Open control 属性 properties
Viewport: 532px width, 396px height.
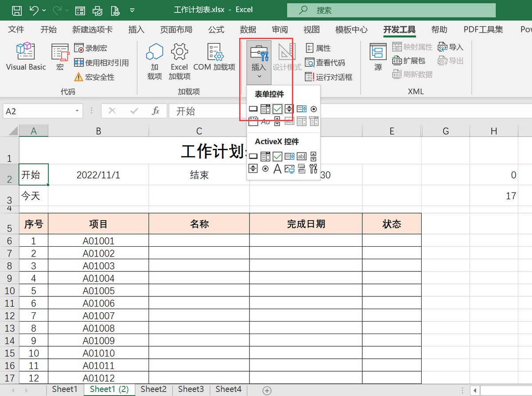click(x=318, y=48)
